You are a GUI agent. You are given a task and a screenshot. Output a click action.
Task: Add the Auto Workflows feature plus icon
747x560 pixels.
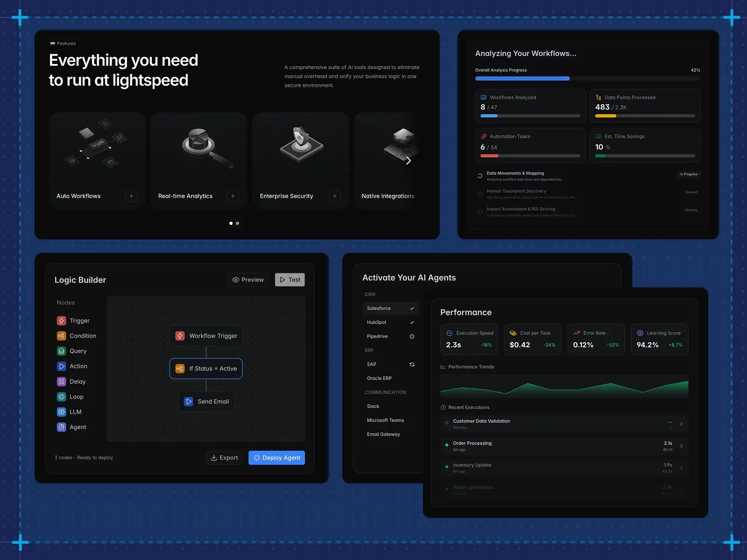(x=131, y=196)
